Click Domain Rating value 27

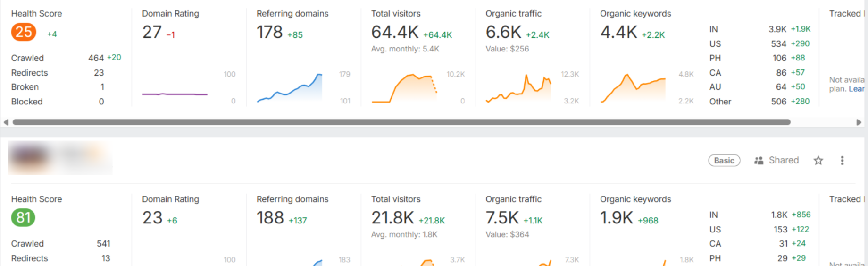tap(152, 32)
